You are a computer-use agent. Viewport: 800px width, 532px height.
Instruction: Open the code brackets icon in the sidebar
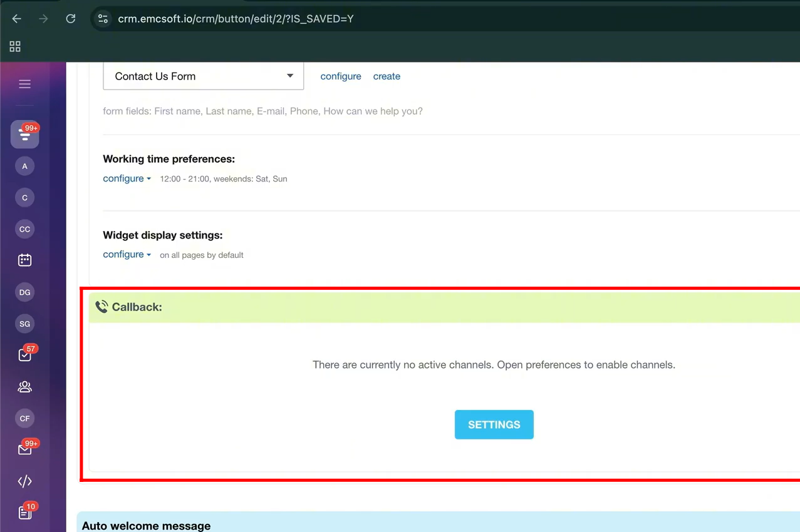click(24, 481)
